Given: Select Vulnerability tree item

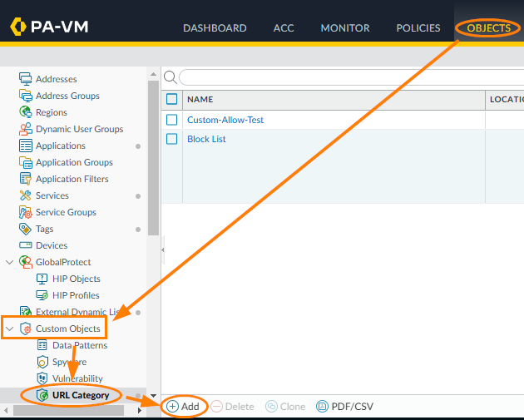Looking at the screenshot, I should pos(77,378).
